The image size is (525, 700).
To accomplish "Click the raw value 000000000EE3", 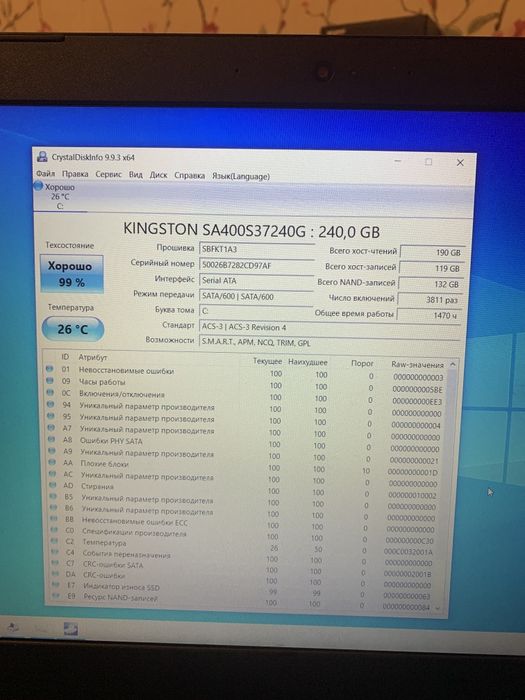I will coord(417,401).
